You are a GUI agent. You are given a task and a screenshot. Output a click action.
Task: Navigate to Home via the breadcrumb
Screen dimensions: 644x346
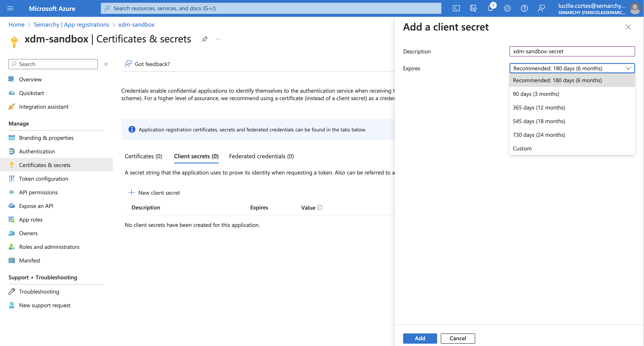click(16, 24)
